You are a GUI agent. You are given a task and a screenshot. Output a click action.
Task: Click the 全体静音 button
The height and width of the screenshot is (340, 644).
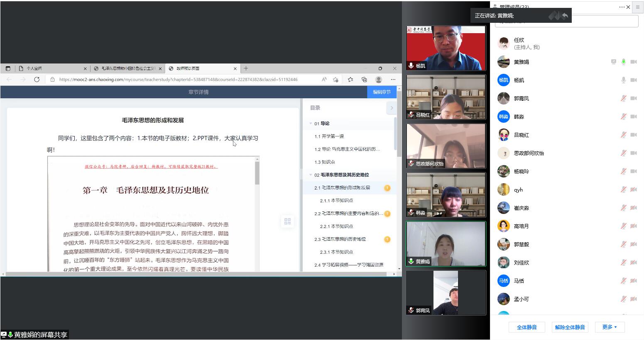pos(526,327)
